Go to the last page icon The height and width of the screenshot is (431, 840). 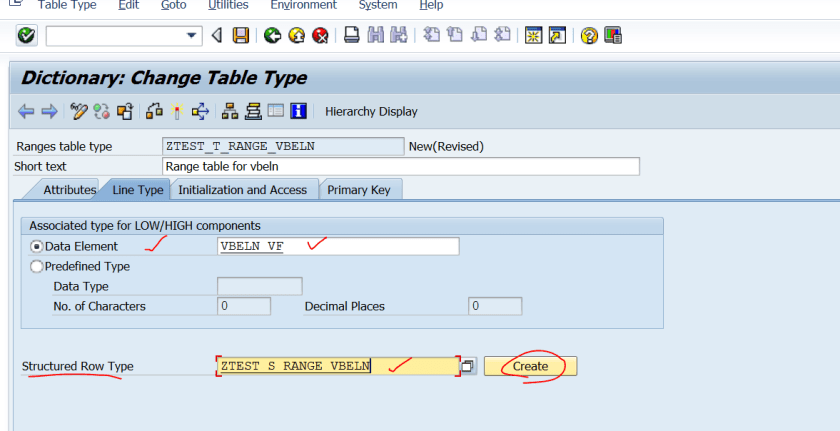(x=502, y=35)
